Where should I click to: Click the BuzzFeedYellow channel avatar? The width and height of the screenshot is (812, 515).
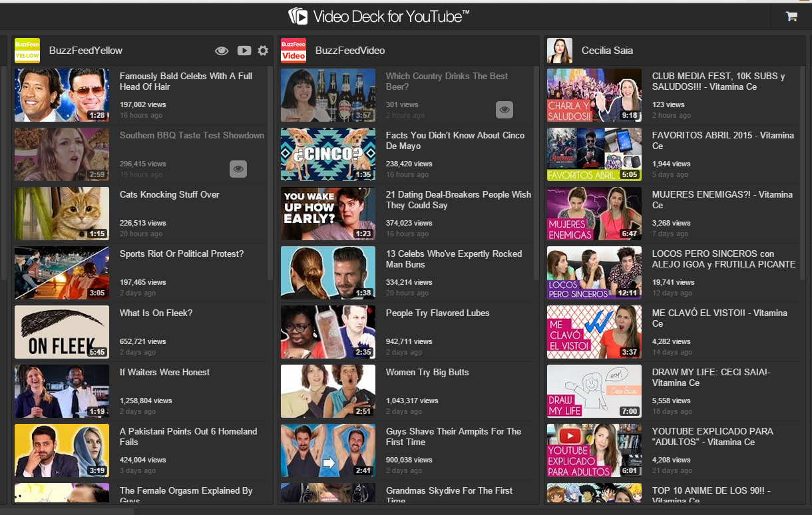[x=27, y=51]
